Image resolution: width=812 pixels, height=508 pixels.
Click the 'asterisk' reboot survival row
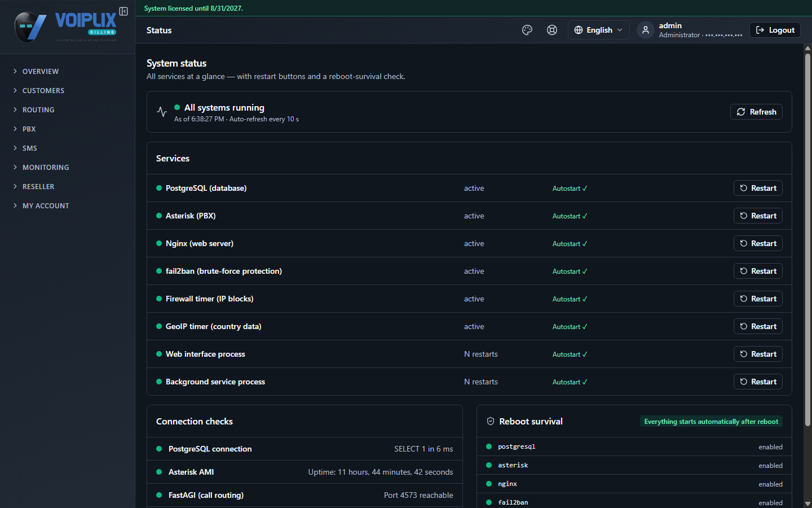coord(634,465)
